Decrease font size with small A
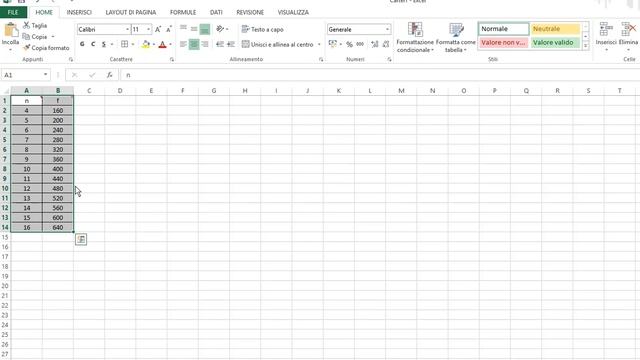The image size is (640, 360). pyautogui.click(x=169, y=29)
